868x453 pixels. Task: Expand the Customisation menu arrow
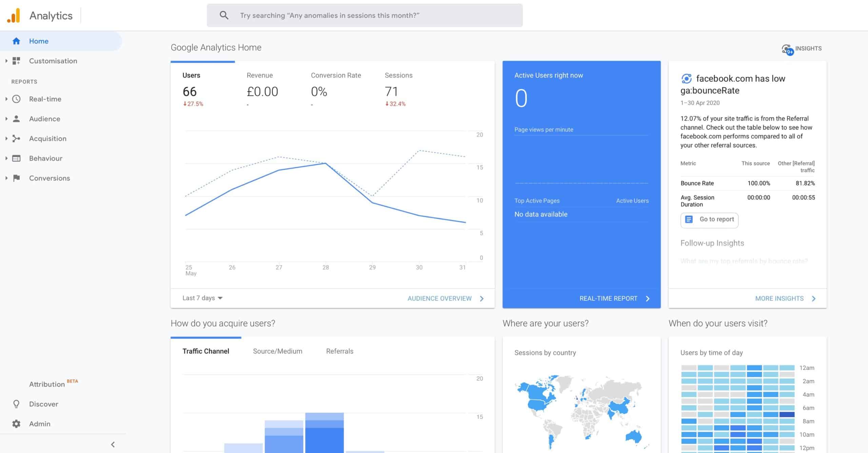[x=6, y=61]
